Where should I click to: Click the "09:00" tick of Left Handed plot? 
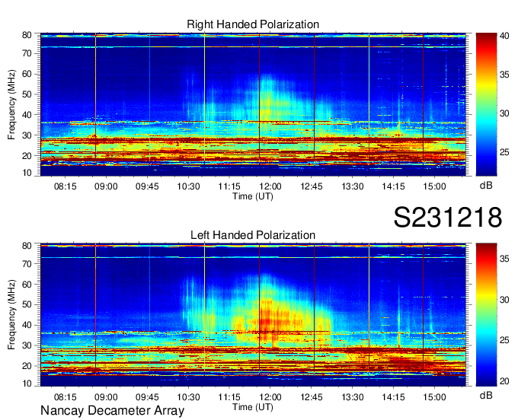pos(106,397)
